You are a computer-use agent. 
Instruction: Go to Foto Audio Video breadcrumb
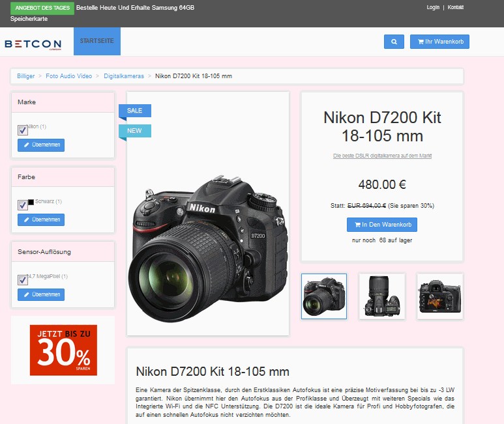point(68,76)
